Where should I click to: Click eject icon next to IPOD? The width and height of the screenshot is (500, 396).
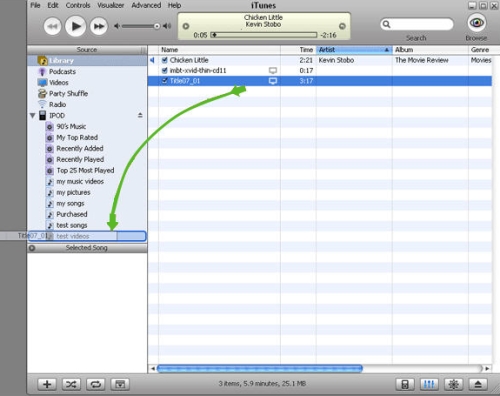pos(140,115)
